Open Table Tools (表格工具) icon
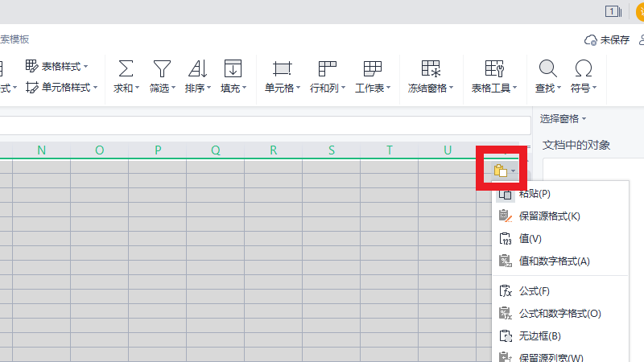This screenshot has width=644, height=362. click(493, 68)
